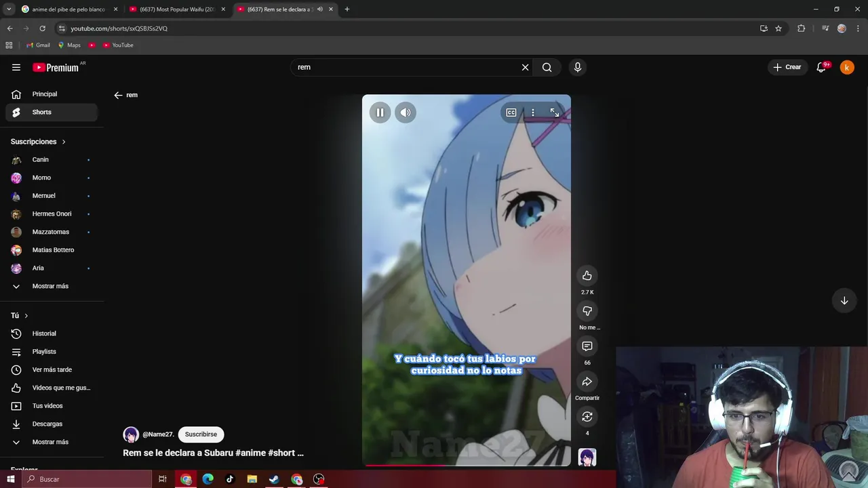Open the @Name27 channel name link
The height and width of the screenshot is (488, 868).
(158, 434)
